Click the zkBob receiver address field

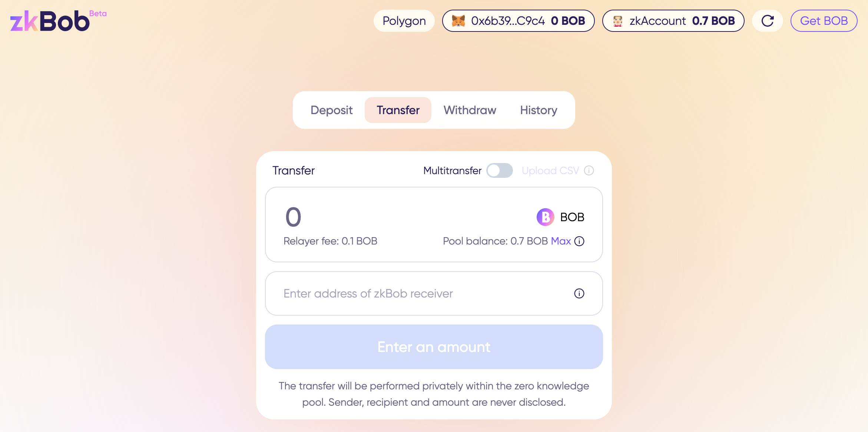[x=434, y=293]
